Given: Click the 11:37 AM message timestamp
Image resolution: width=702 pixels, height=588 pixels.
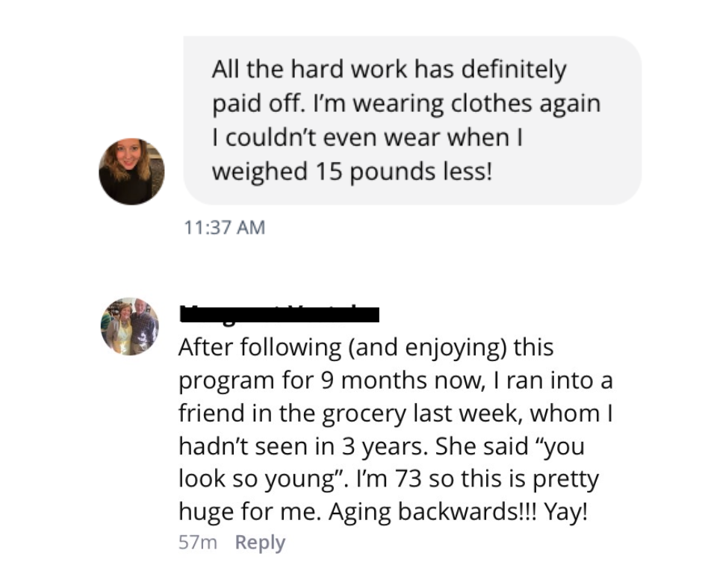Looking at the screenshot, I should tap(225, 228).
